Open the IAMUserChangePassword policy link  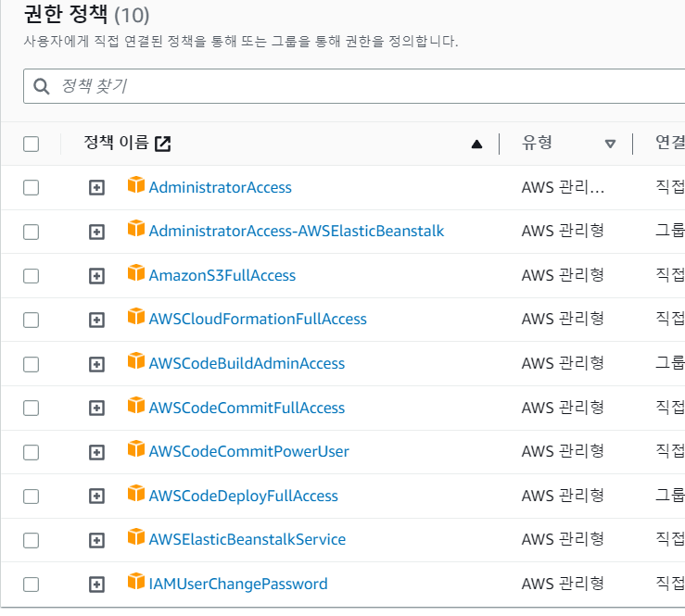coord(238,585)
